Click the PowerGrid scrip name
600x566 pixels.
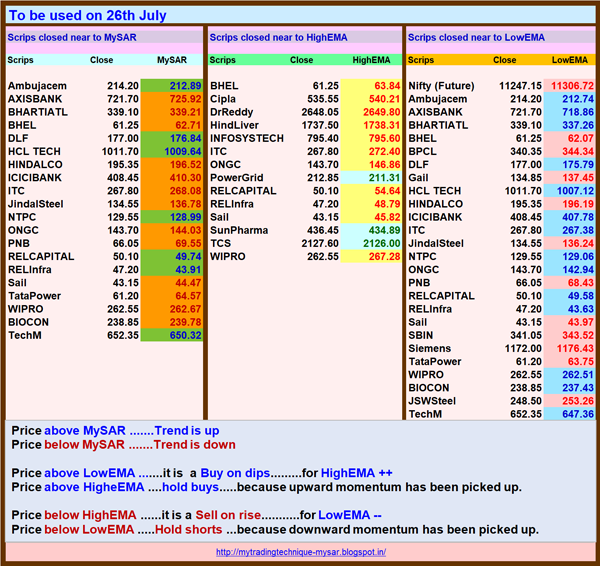[236, 178]
